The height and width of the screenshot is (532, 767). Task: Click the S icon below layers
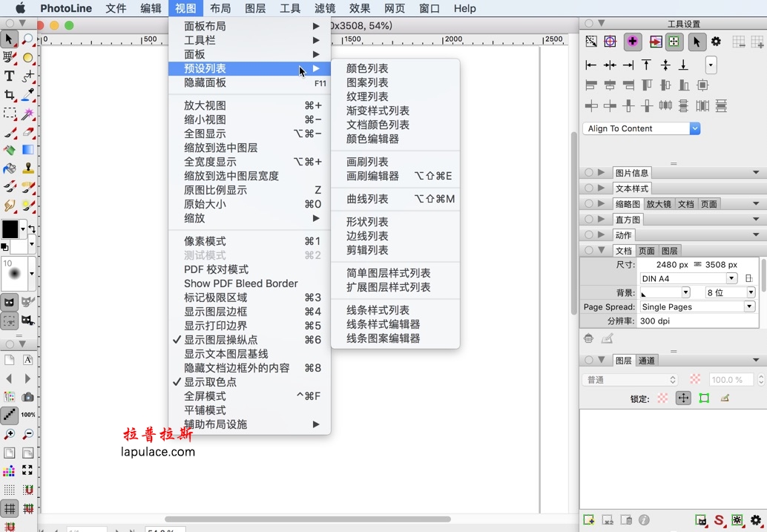tap(719, 520)
